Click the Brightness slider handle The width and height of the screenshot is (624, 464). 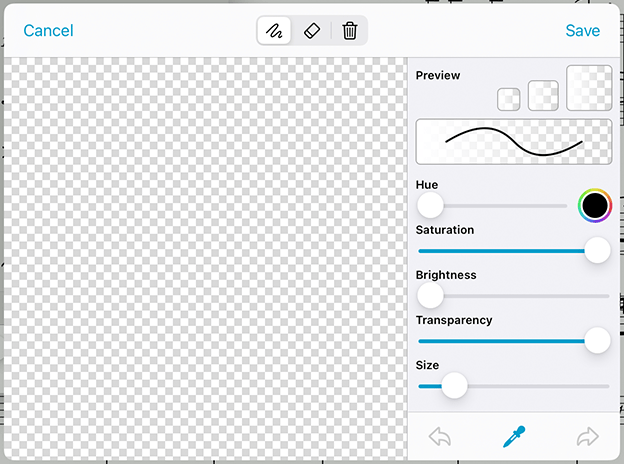430,296
